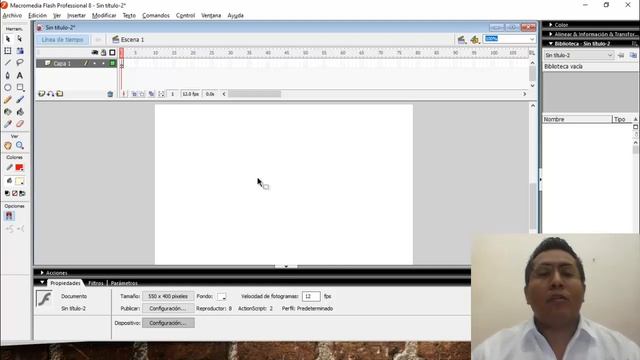The image size is (640, 360).
Task: Select the Line tool
Action: (x=8, y=63)
